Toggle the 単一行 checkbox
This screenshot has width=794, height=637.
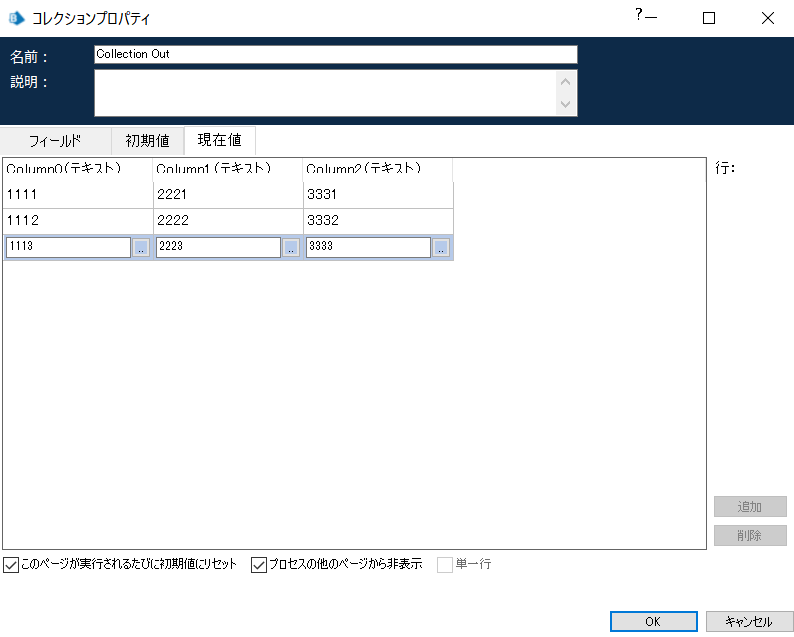click(445, 565)
